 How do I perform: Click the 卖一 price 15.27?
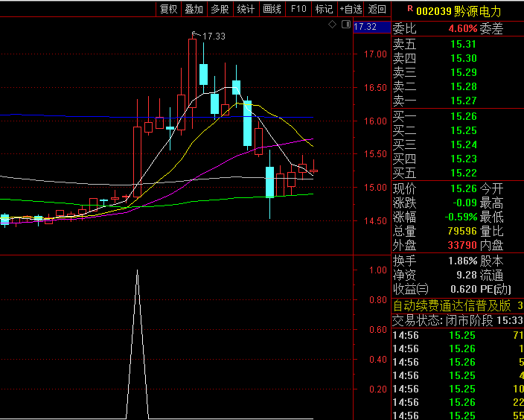click(x=463, y=101)
